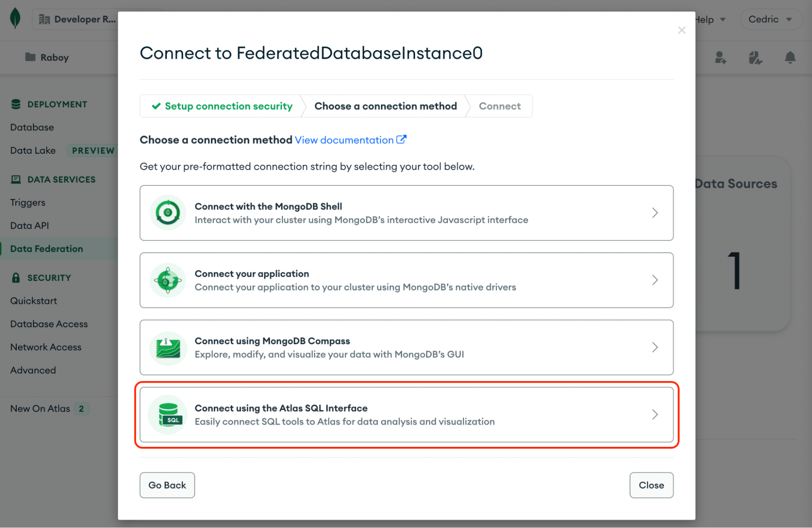Image resolution: width=812 pixels, height=528 pixels.
Task: Click the Go Back button
Action: pyautogui.click(x=167, y=485)
